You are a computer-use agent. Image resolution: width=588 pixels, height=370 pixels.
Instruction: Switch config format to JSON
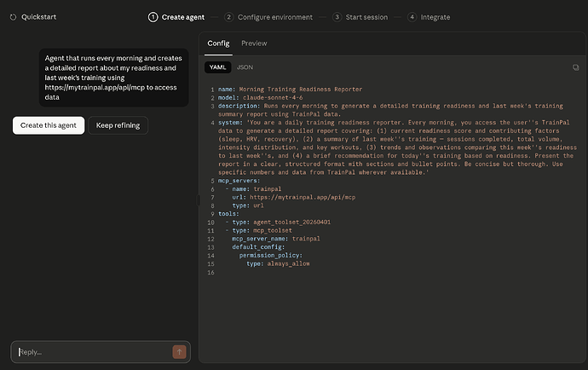click(x=245, y=67)
